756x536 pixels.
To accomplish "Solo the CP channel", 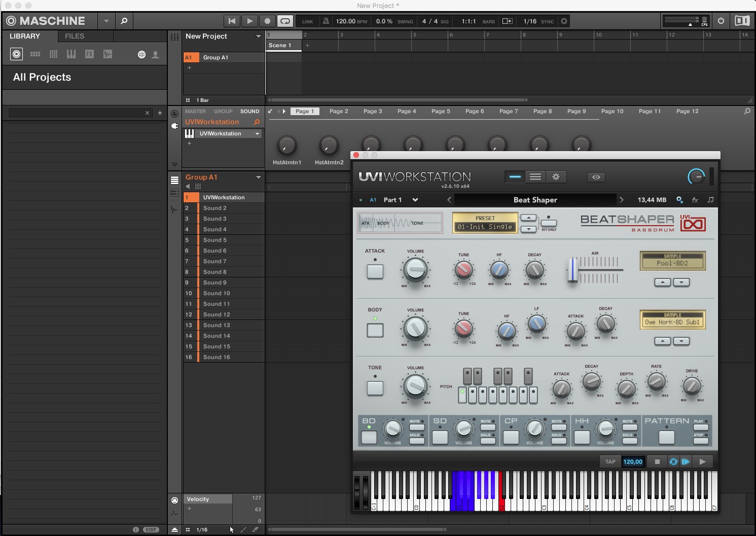I will [x=559, y=441].
